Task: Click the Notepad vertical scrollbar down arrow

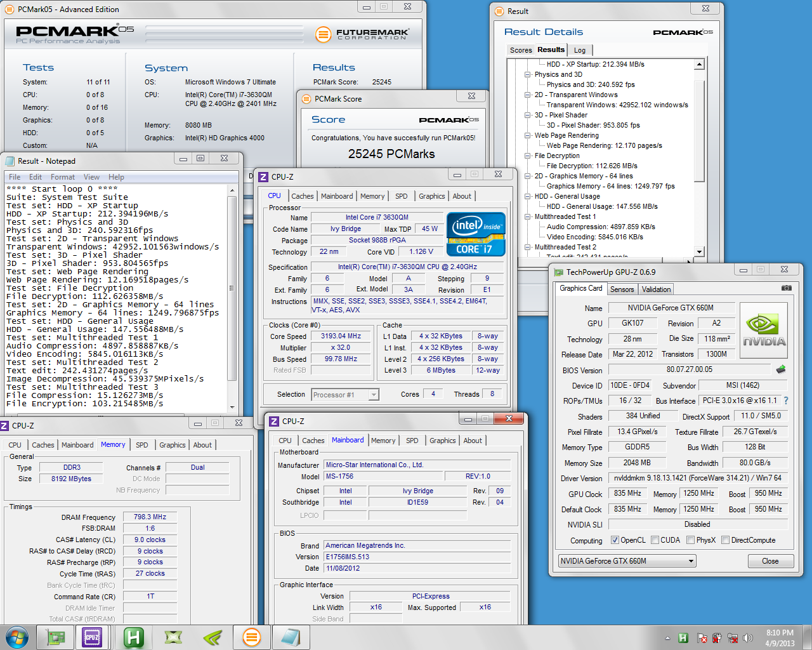Action: (x=232, y=408)
